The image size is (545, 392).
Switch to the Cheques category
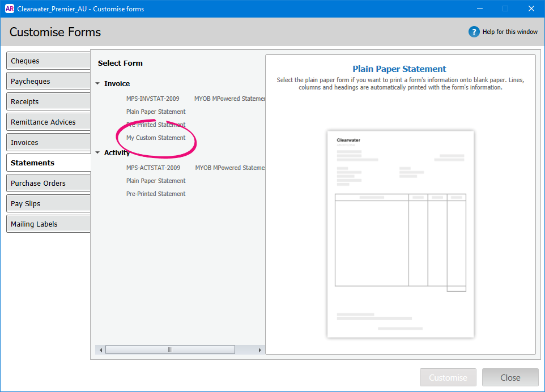[x=48, y=61]
